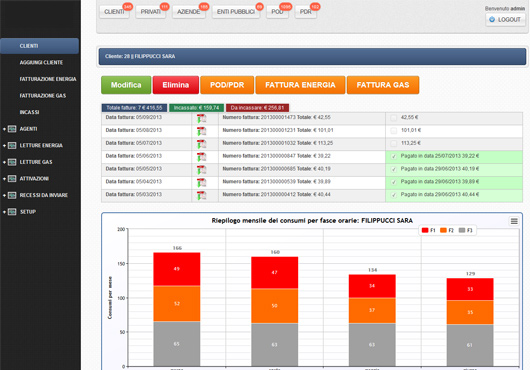
Task: Click the red 'Da incassare' summary badge
Action: click(x=257, y=108)
